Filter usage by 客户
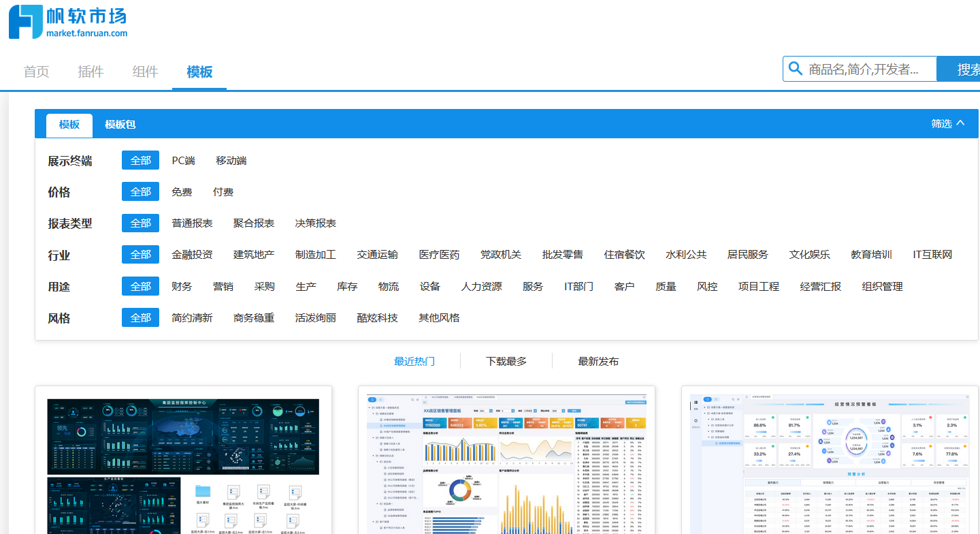Image resolution: width=980 pixels, height=534 pixels. pos(625,287)
